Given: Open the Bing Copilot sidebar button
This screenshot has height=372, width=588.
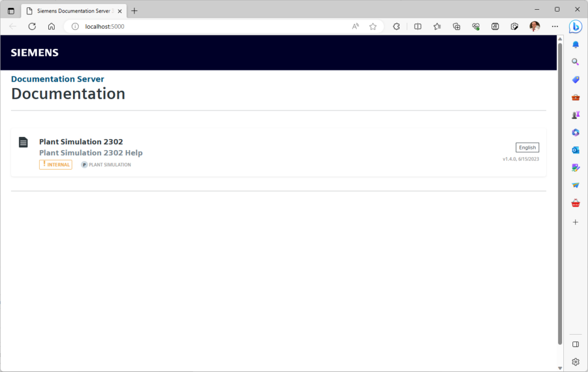Looking at the screenshot, I should [575, 26].
